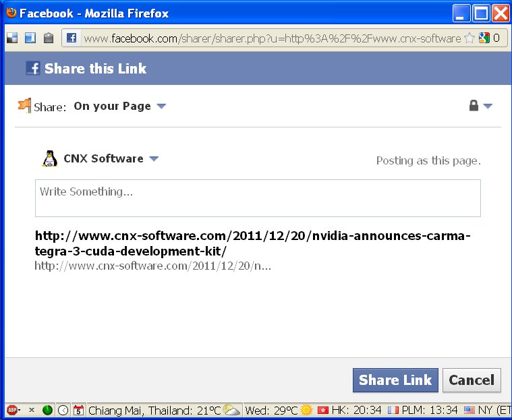Click the Cancel button
The width and height of the screenshot is (512, 420).
[472, 380]
